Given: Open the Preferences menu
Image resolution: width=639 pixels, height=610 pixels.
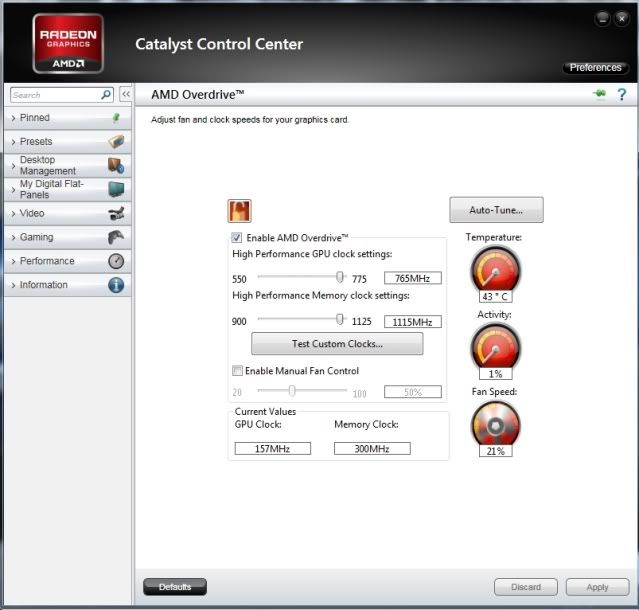Looking at the screenshot, I should coord(595,68).
